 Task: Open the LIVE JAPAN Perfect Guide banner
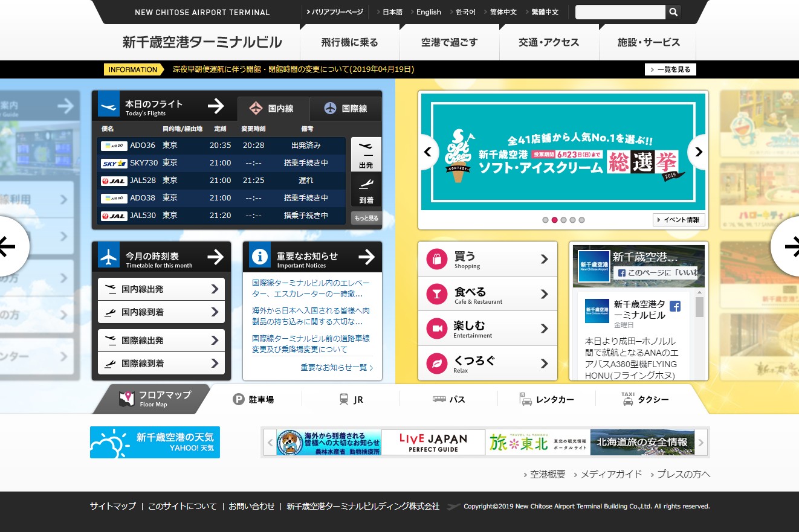433,442
